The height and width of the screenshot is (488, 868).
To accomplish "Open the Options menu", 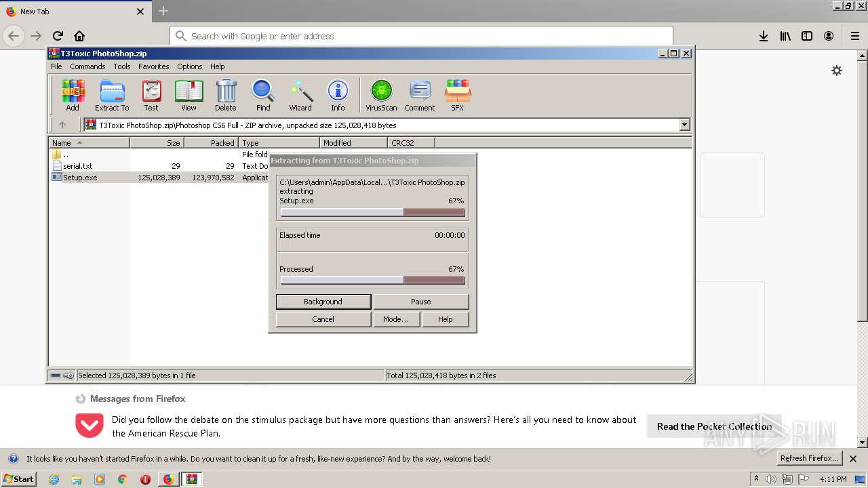I will tap(190, 66).
